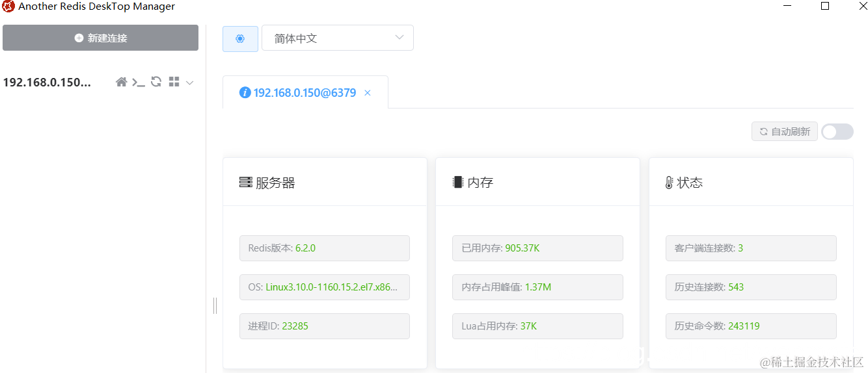This screenshot has height=373, width=868.
Task: Minimize the application window
Action: [787, 6]
